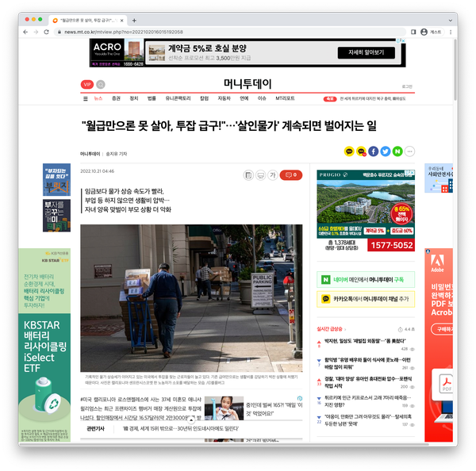The height and width of the screenshot is (471, 476).
Task: Open comments with the red bubble button
Action: pyautogui.click(x=291, y=175)
